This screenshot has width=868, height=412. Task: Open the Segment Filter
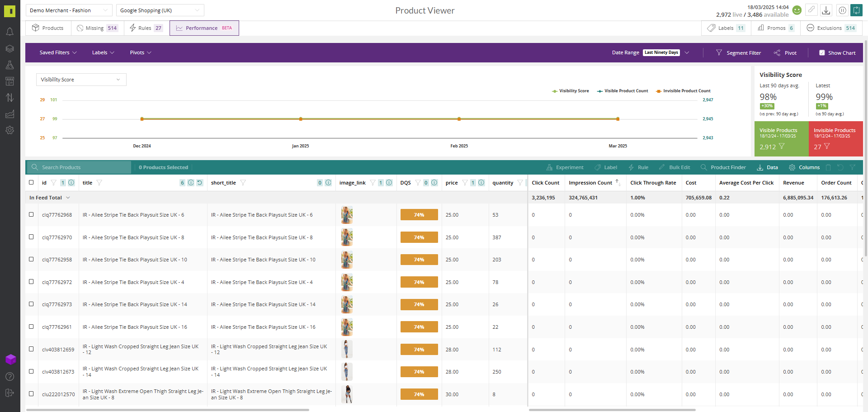[739, 53]
